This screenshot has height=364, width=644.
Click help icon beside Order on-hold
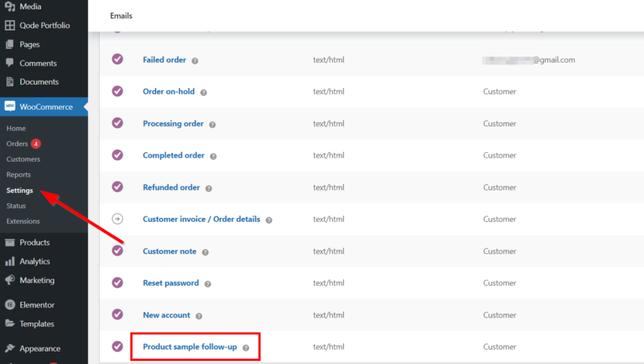(x=203, y=93)
